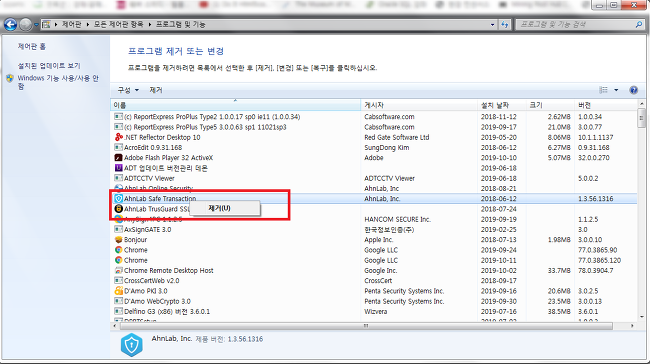Click the Forward navigation arrow

pyautogui.click(x=26, y=25)
